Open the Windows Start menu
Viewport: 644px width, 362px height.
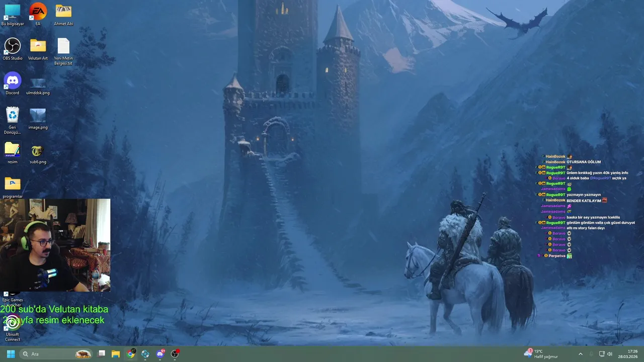point(11,354)
